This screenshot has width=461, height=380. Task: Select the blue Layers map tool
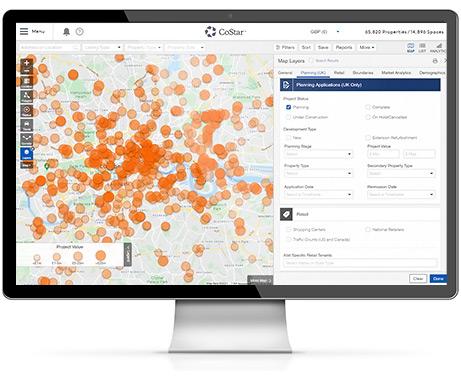point(27,154)
